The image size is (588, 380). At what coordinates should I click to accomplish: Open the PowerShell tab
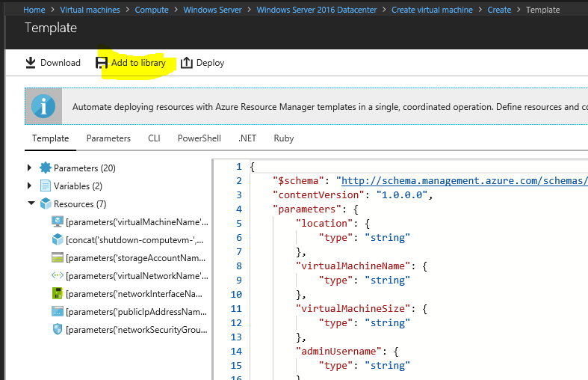pos(199,138)
